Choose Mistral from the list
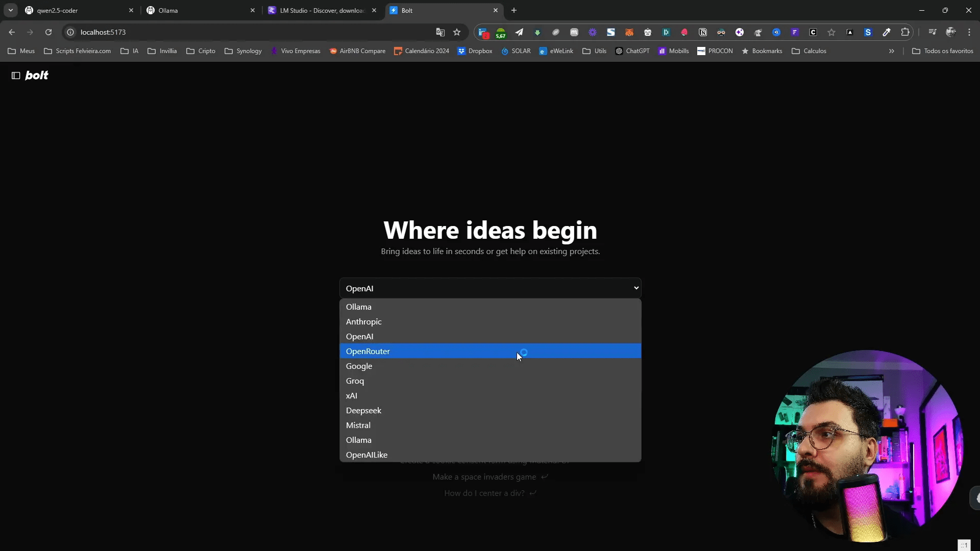 coord(490,425)
